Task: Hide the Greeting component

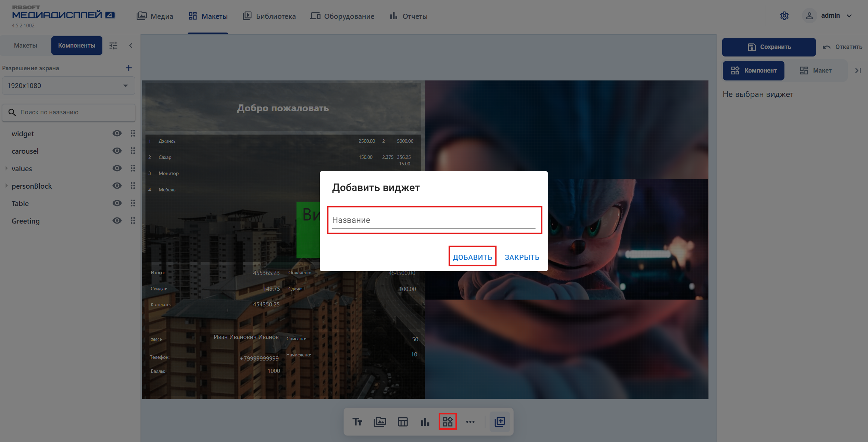Action: [x=117, y=221]
